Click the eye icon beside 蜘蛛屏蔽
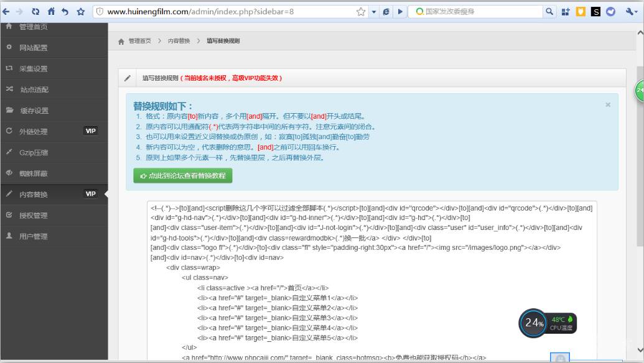 [x=9, y=173]
